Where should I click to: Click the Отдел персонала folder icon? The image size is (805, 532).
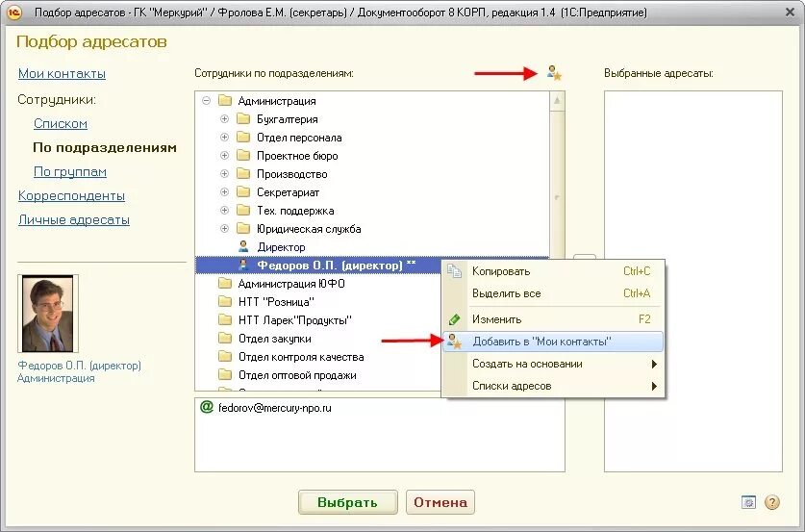243,138
